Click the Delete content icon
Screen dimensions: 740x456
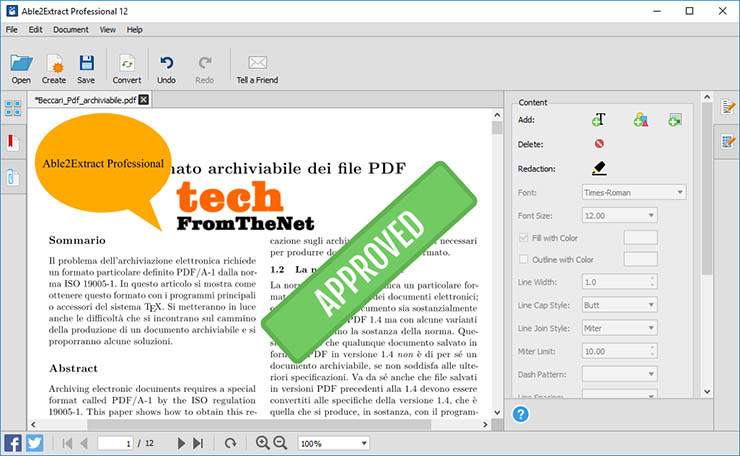[x=598, y=144]
